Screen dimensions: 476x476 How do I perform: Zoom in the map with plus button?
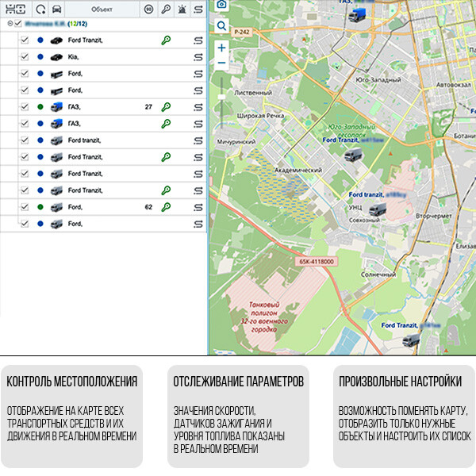tap(221, 48)
